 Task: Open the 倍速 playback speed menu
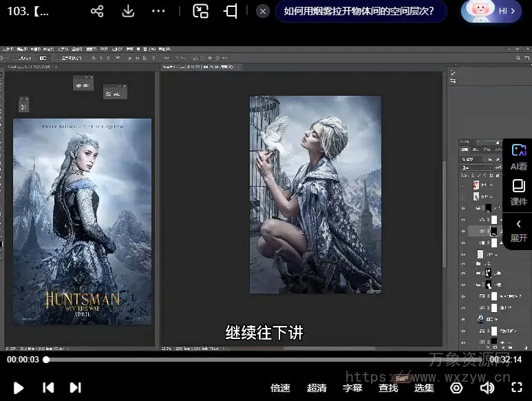(x=280, y=388)
